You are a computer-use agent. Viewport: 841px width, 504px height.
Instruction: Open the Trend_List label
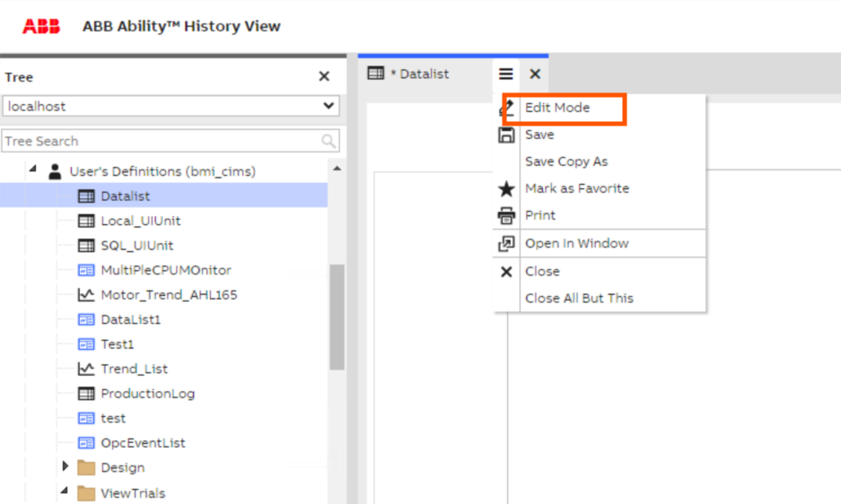[134, 369]
